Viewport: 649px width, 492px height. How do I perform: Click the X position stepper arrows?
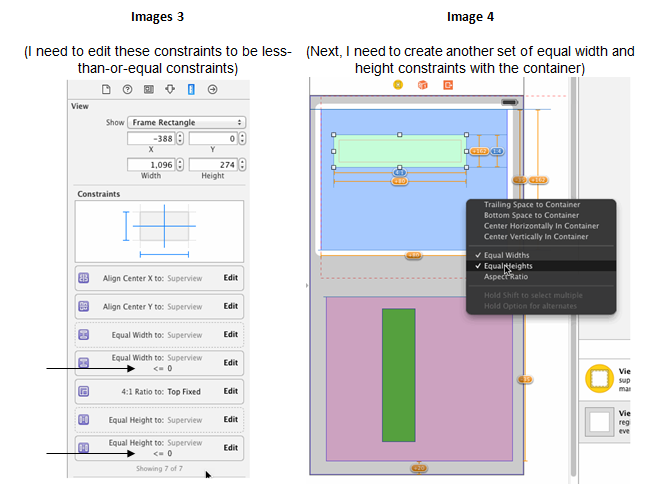tap(182, 139)
